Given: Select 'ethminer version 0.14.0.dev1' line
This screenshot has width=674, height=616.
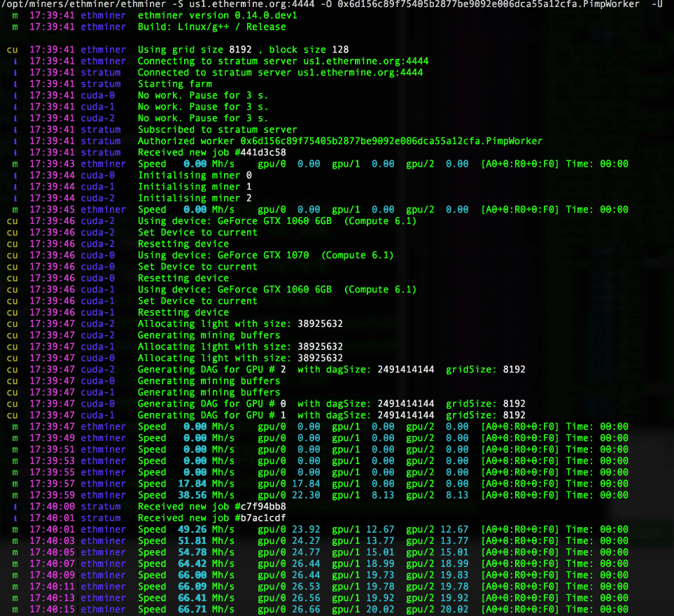Looking at the screenshot, I should 218,15.
